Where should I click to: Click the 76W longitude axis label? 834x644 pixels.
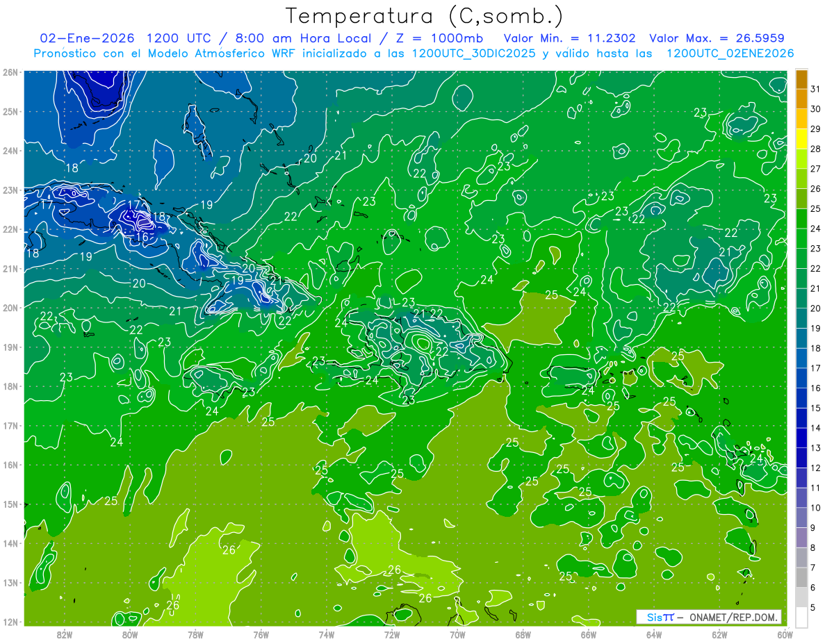pos(261,634)
